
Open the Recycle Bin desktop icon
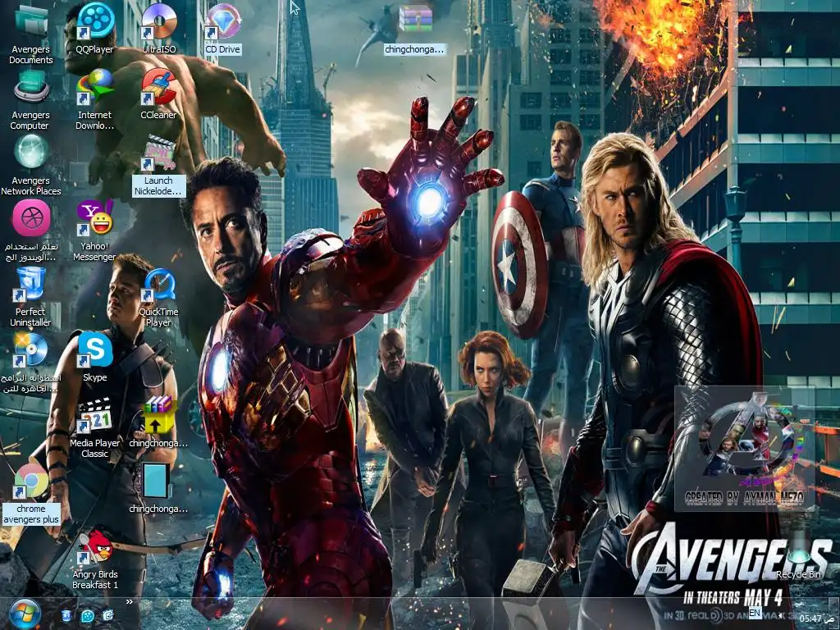point(798,555)
